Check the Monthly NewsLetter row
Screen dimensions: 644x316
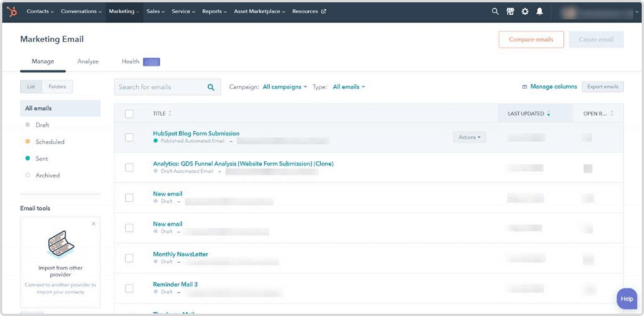click(129, 258)
